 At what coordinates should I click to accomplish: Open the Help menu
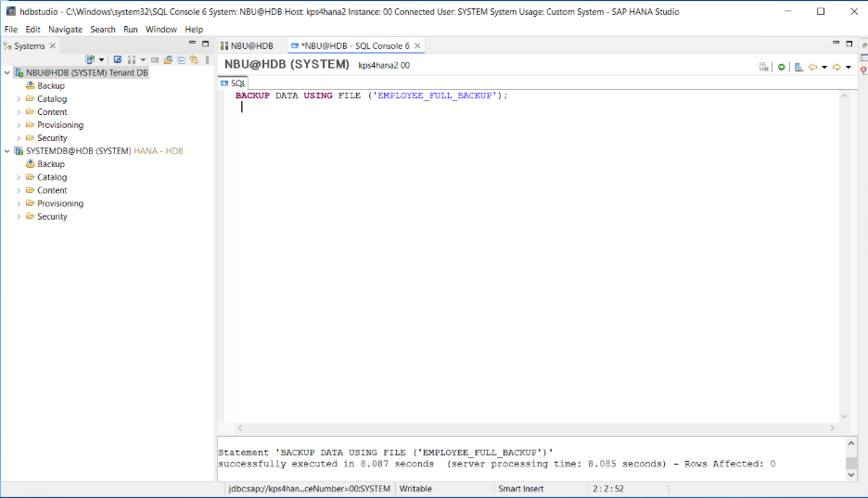pyautogui.click(x=194, y=30)
